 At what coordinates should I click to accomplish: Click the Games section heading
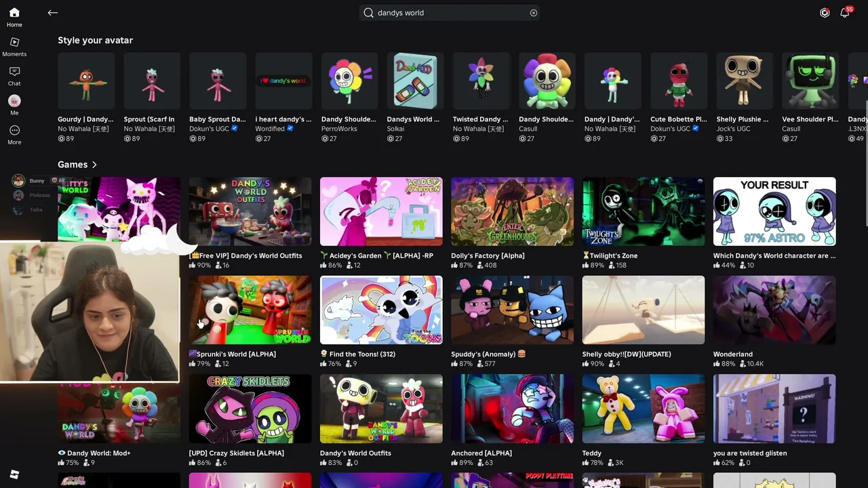pyautogui.click(x=73, y=165)
